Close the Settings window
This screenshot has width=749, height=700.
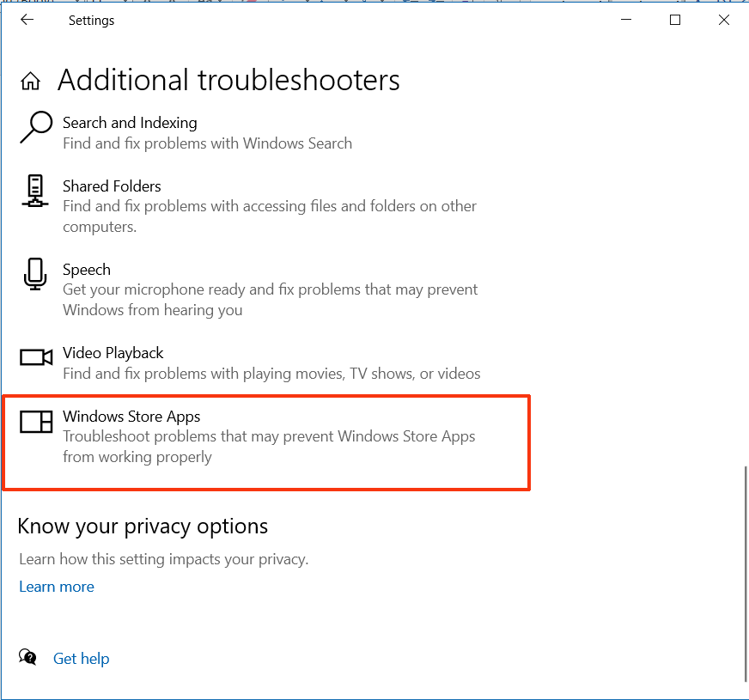click(x=724, y=20)
